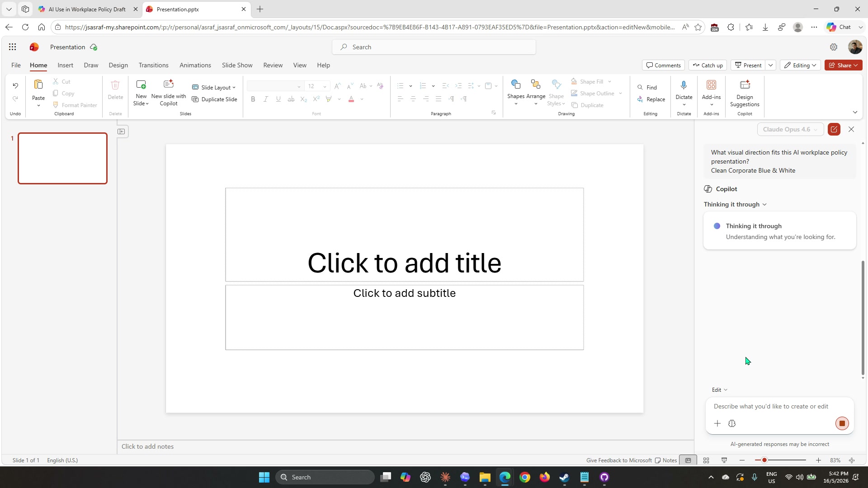The image size is (868, 488).
Task: Expand the Thinking it through section
Action: point(735,205)
